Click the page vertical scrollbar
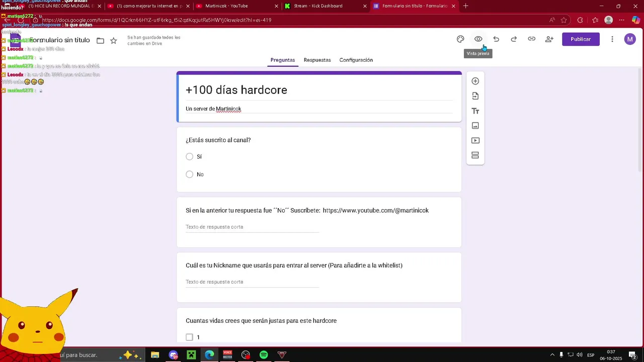This screenshot has width=644, height=362. (x=640, y=121)
